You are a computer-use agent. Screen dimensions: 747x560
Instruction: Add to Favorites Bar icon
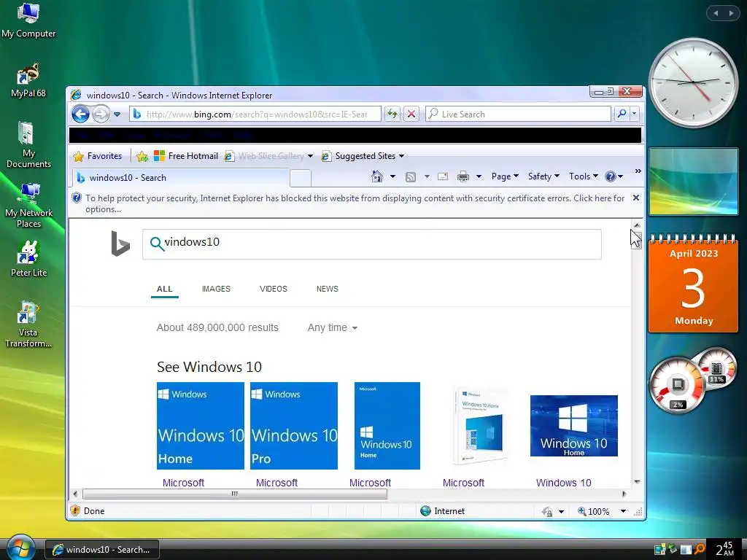pos(142,156)
